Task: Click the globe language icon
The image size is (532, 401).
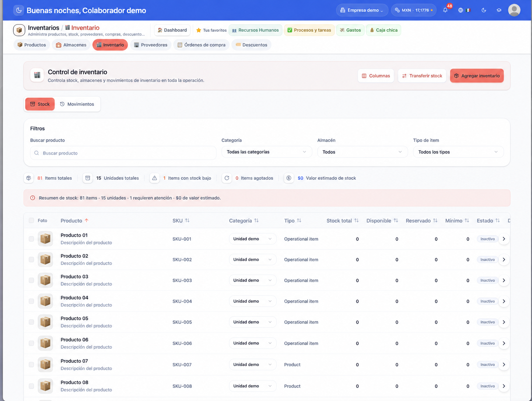Action: (x=461, y=10)
